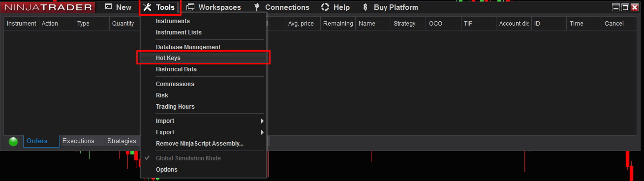Click the Action column header
The width and height of the screenshot is (644, 181).
57,24
